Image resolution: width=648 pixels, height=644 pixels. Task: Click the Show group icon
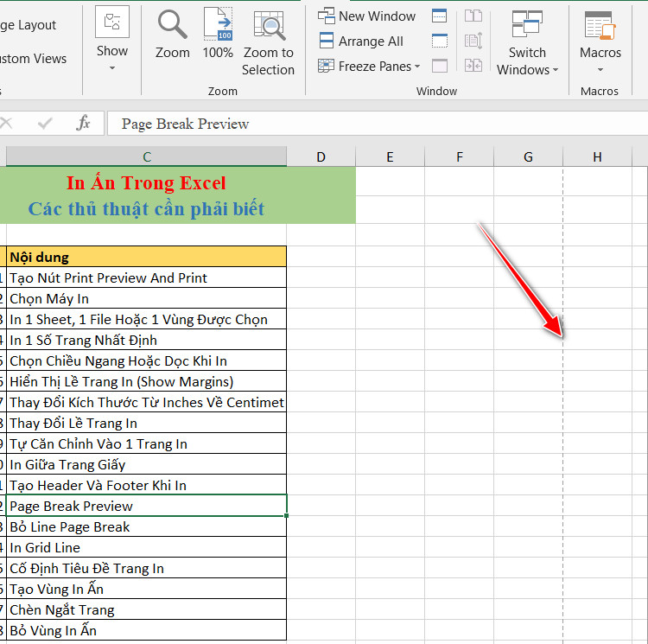pos(112,22)
